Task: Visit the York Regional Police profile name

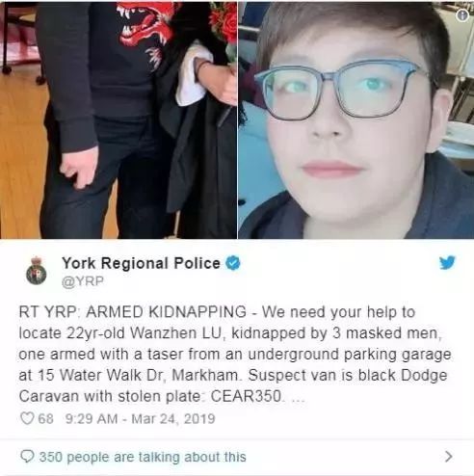Action: [141, 263]
